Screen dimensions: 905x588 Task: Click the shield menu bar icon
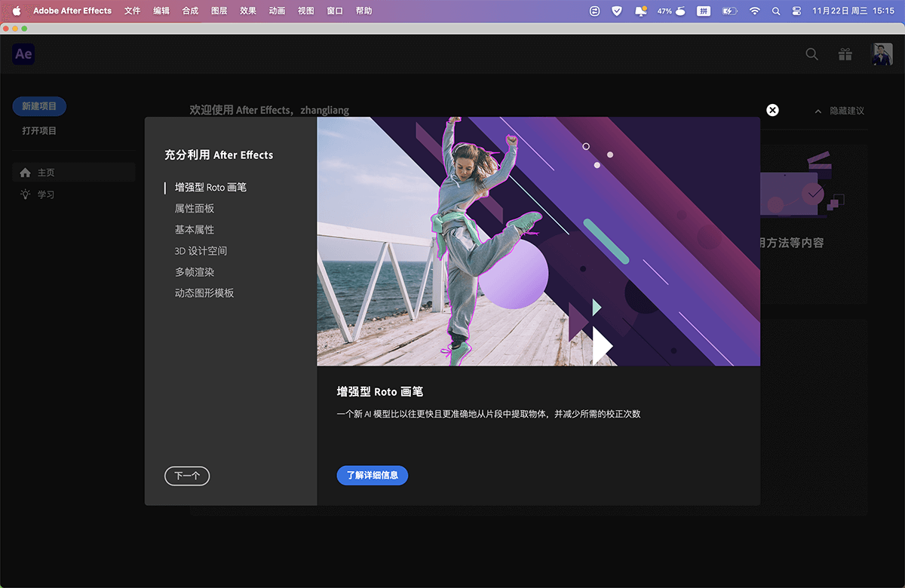click(x=617, y=11)
